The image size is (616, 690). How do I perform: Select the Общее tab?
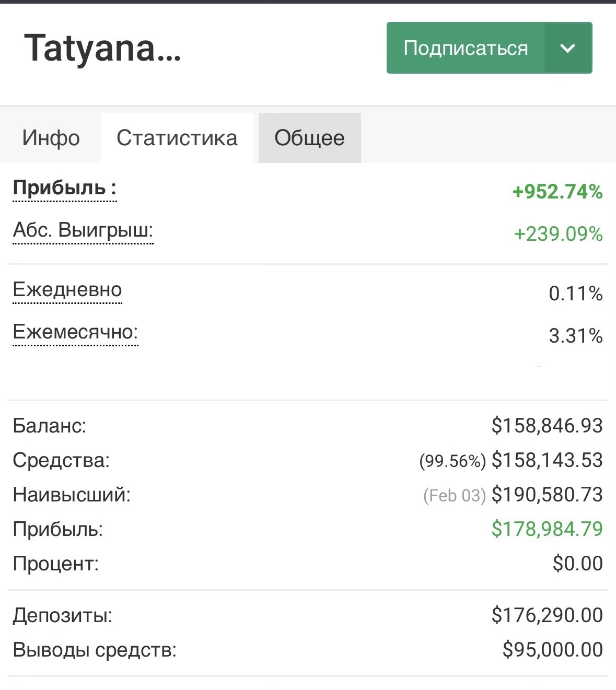[x=309, y=138]
